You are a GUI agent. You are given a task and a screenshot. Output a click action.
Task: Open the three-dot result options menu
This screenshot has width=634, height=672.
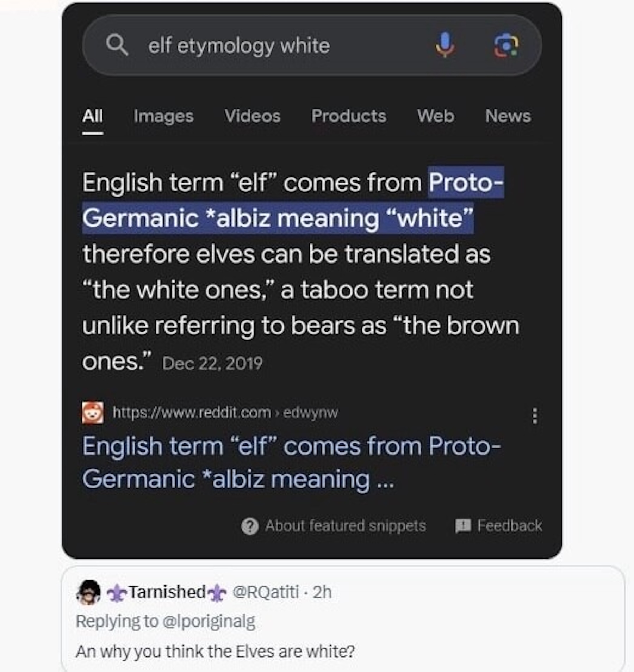coord(535,416)
